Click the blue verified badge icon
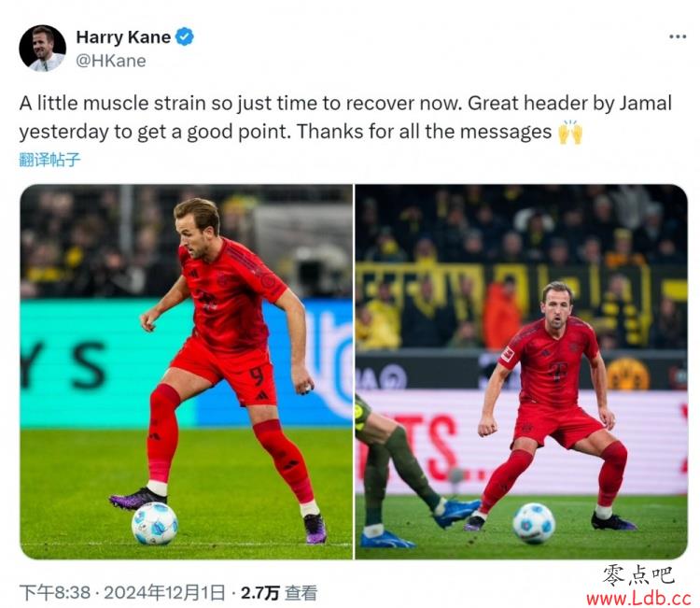Image resolution: width=700 pixels, height=608 pixels. [x=185, y=36]
